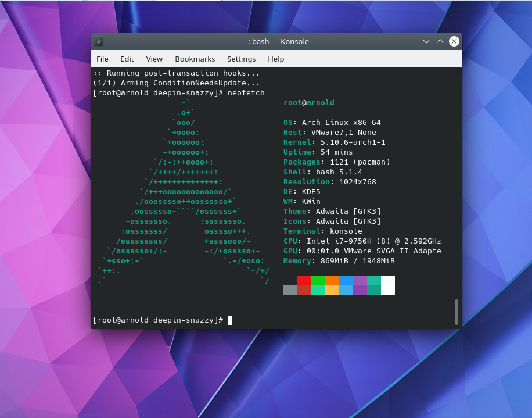
Task: Click the light orange swatch in the lower row
Action: pyautogui.click(x=332, y=290)
